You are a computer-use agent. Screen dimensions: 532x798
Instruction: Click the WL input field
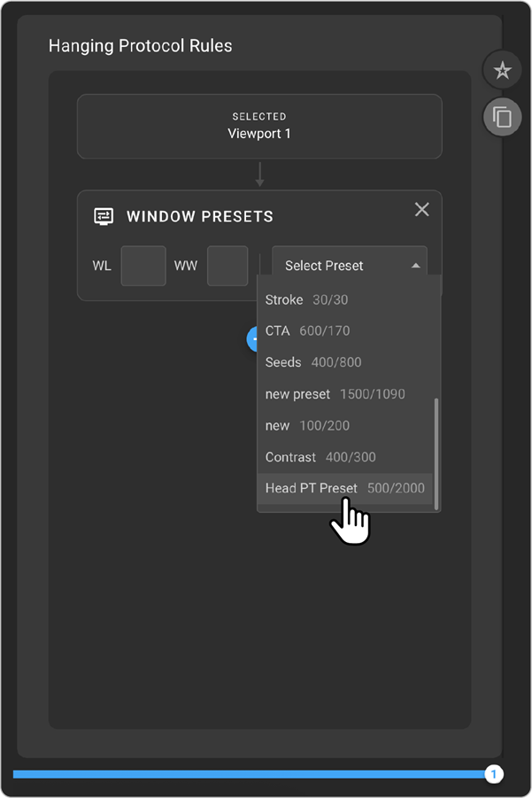pos(143,266)
